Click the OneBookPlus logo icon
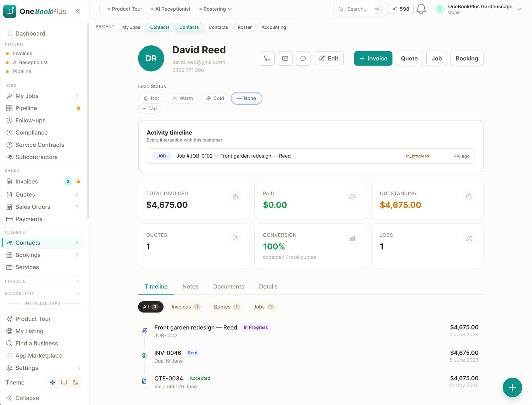 pyautogui.click(x=10, y=11)
